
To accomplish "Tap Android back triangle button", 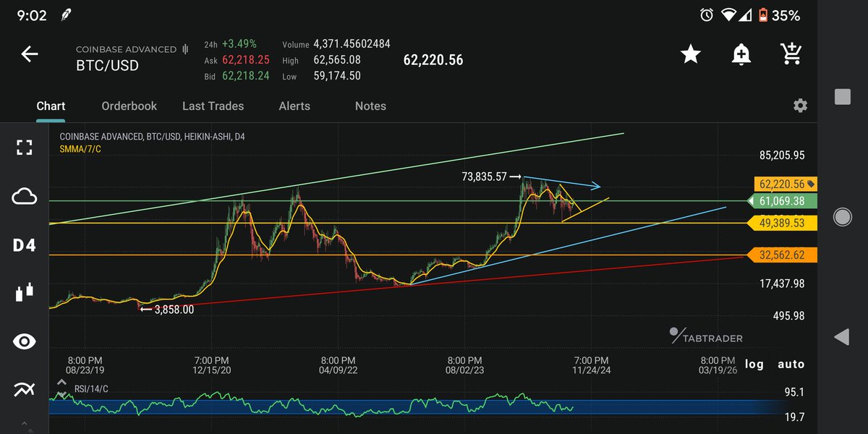I will coord(842,336).
